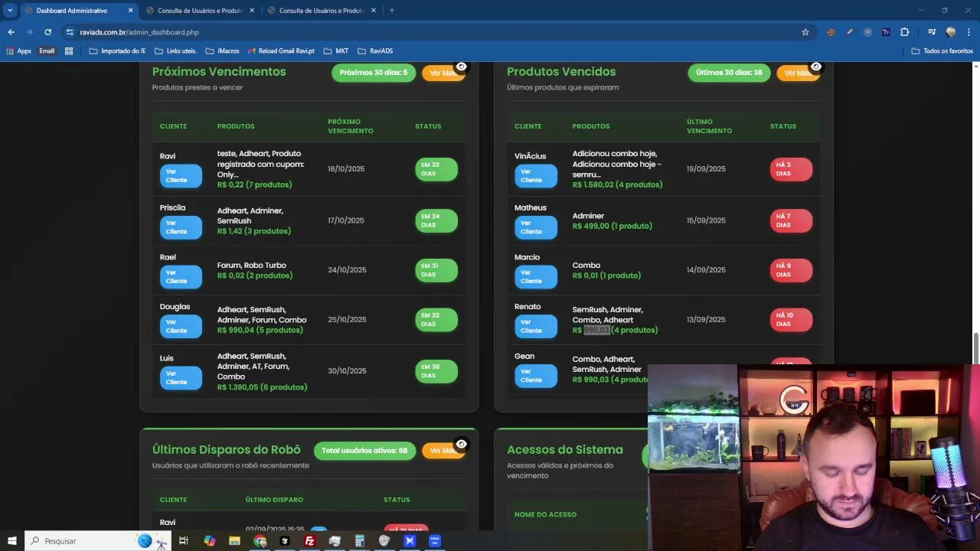The image size is (980, 551).
Task: Click Ver Cliente for Priscila
Action: coord(181,227)
